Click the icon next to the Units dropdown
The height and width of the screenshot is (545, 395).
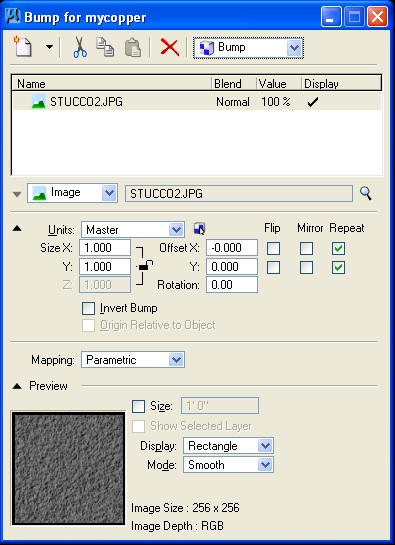tap(199, 229)
